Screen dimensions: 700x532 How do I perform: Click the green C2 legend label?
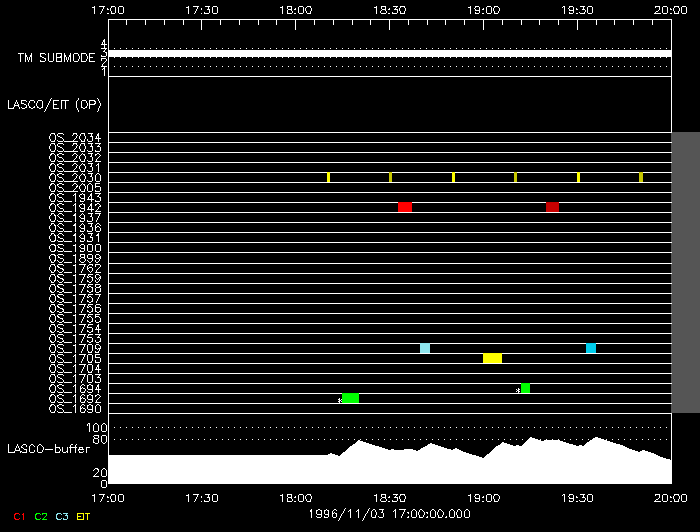40,517
